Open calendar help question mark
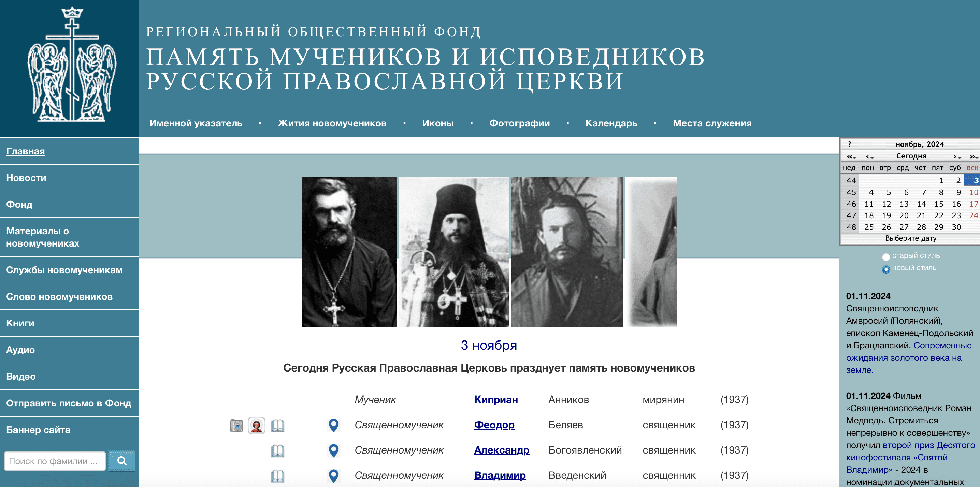 click(850, 144)
